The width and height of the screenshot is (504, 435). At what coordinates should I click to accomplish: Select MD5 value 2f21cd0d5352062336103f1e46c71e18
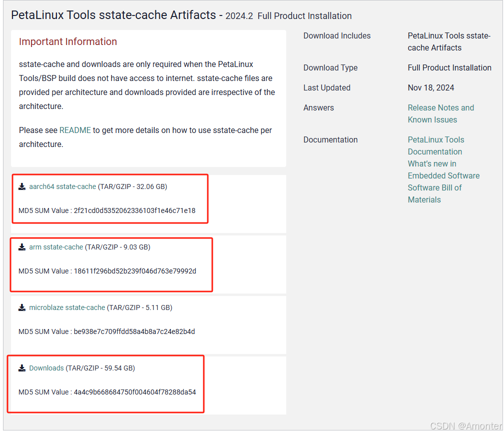pos(134,210)
